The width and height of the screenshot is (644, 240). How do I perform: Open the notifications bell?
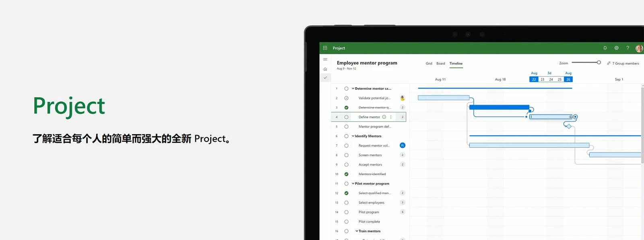click(x=605, y=48)
